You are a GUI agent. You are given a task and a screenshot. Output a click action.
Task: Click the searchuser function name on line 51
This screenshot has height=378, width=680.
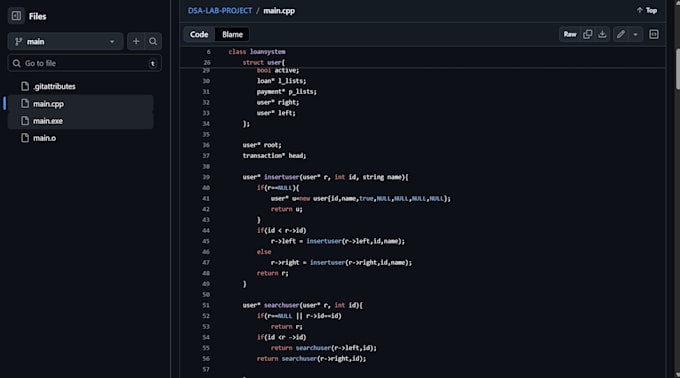(281, 305)
